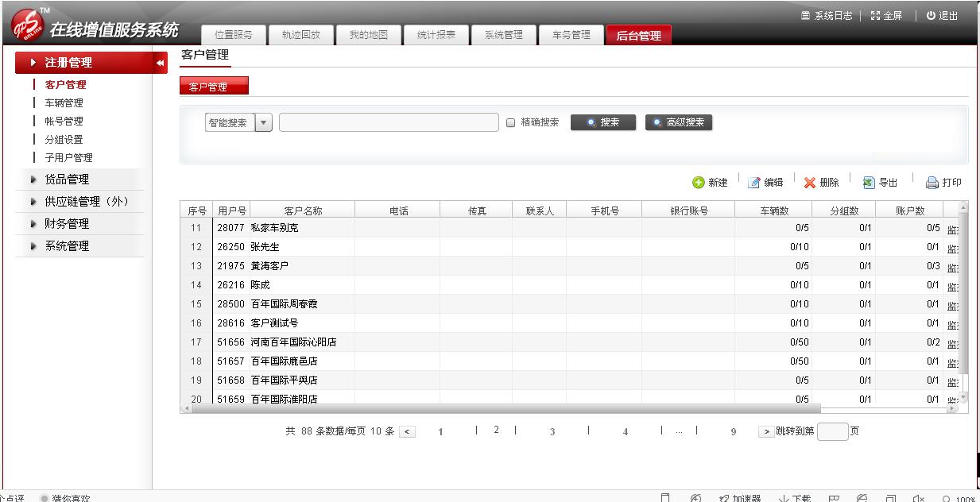Viewport: 980px width, 502px height.
Task: Switch to the 统计报表 tab
Action: 436,35
